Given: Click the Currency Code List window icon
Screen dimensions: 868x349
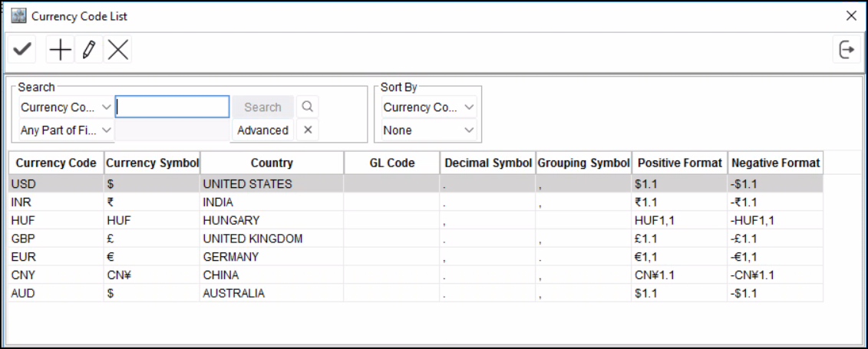Looking at the screenshot, I should 18,15.
